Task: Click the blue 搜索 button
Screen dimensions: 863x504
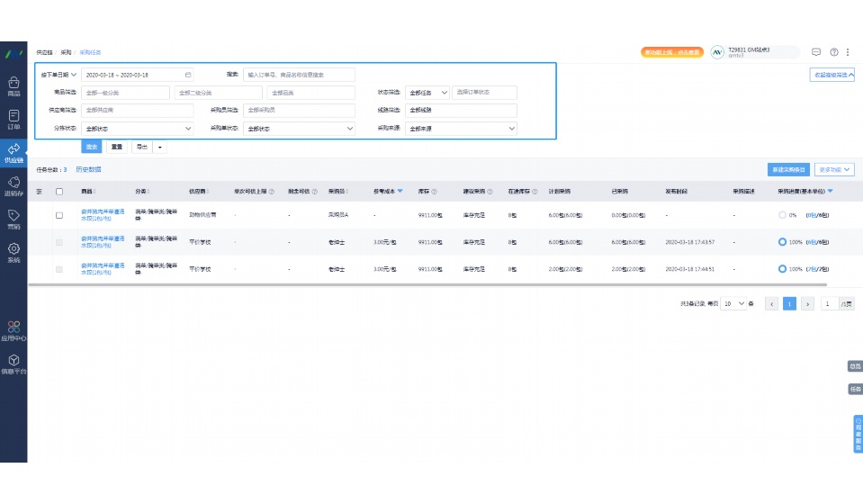Action: 91,147
